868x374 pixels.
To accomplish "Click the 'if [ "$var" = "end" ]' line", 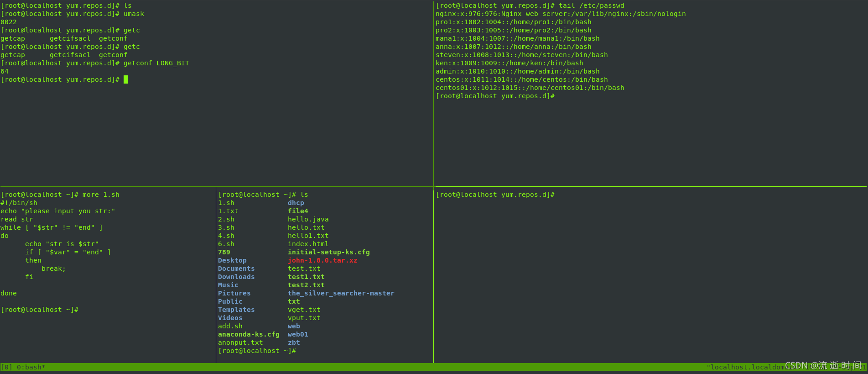I will tap(68, 252).
